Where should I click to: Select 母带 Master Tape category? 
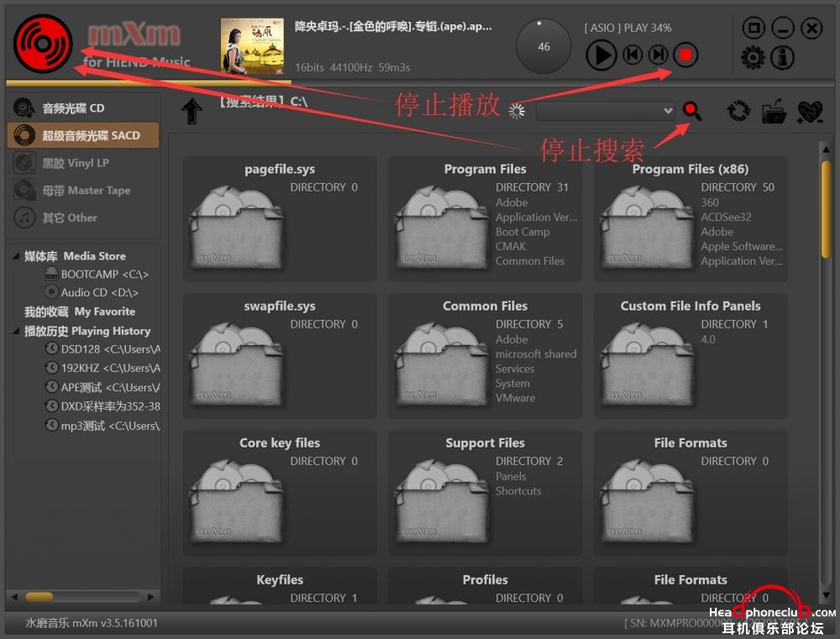tap(83, 190)
